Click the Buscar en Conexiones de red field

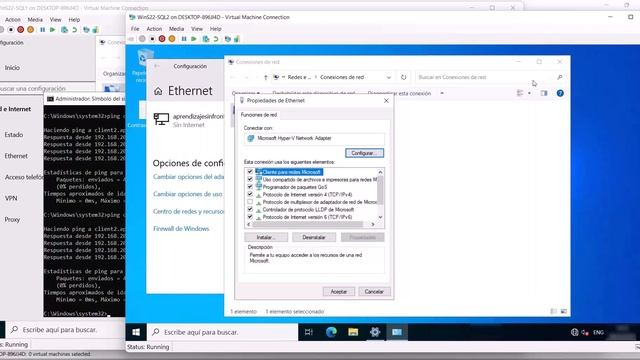point(491,77)
